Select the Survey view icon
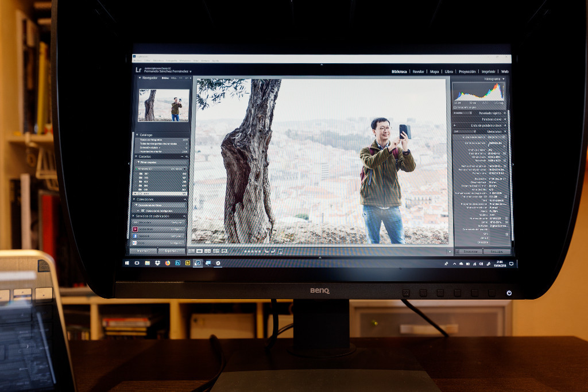The image size is (588, 392). pyautogui.click(x=216, y=251)
